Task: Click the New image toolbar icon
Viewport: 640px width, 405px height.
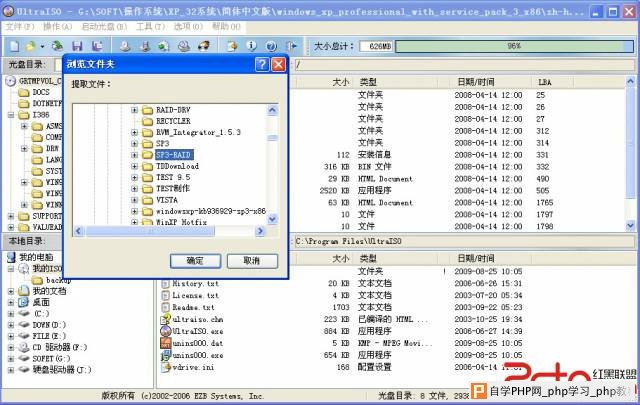Action: [x=14, y=46]
